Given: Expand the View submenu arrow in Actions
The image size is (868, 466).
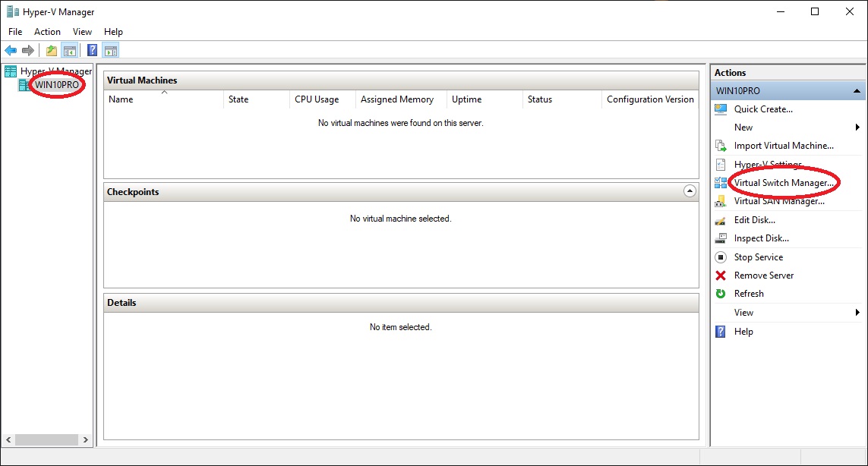Looking at the screenshot, I should point(857,313).
